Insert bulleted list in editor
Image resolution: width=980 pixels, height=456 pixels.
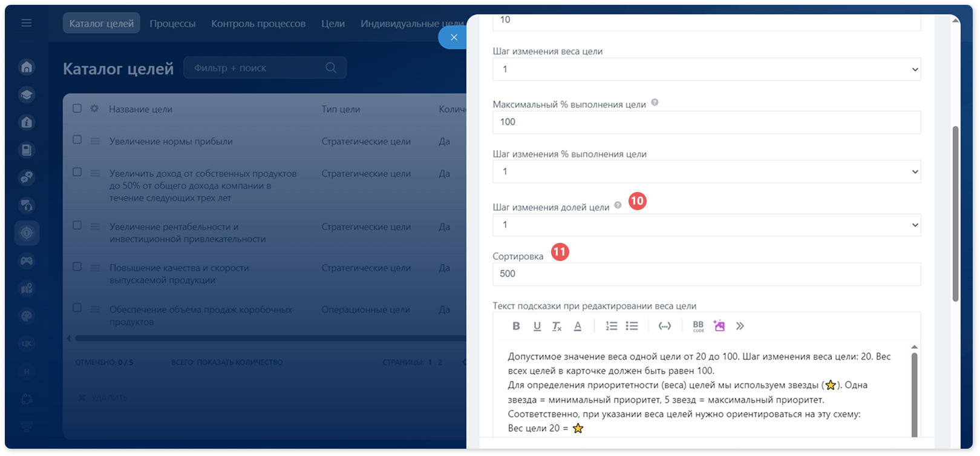[632, 326]
